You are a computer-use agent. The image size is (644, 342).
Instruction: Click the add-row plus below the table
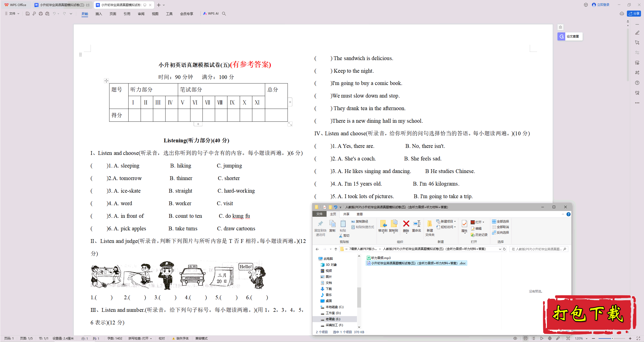click(x=198, y=124)
